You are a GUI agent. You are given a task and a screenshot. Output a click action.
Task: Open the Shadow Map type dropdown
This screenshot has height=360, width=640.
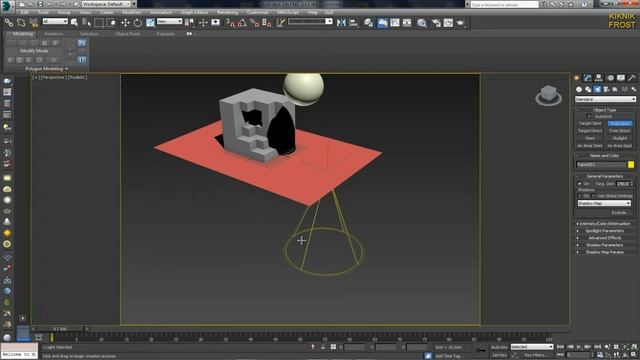click(x=604, y=203)
